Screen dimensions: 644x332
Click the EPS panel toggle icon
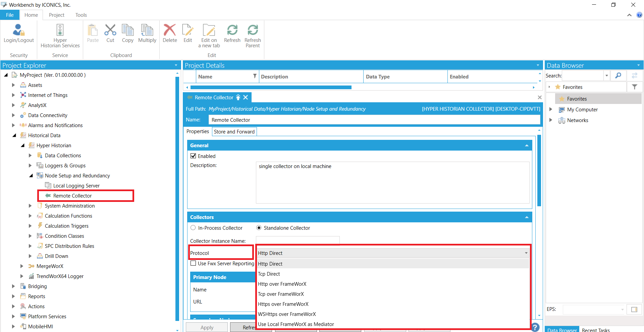pyautogui.click(x=634, y=309)
